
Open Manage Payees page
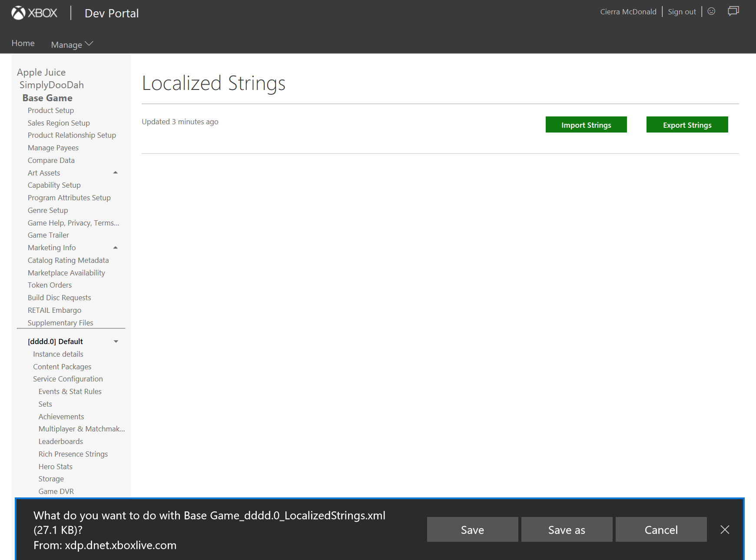tap(53, 148)
